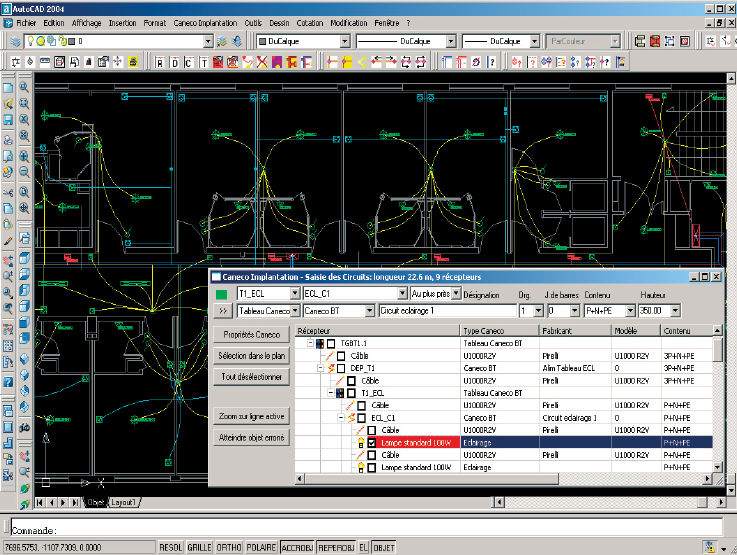This screenshot has height=555, width=737.
Task: Collapse the TGBT1.1 tree node
Action: [x=310, y=343]
